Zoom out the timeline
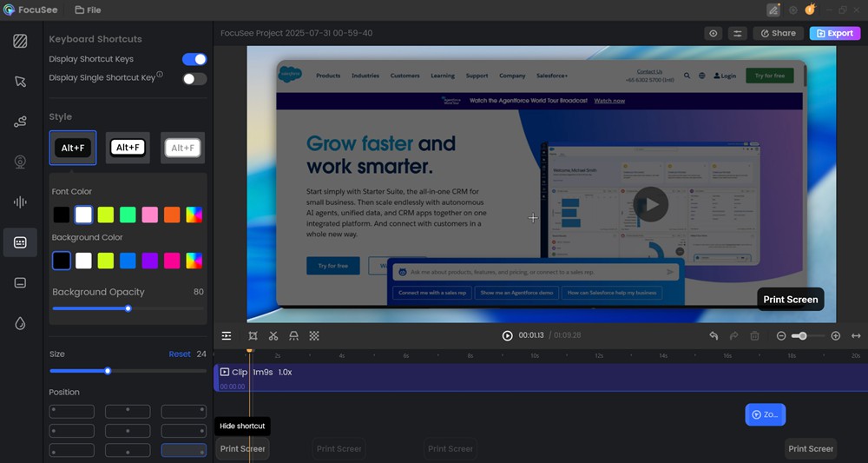This screenshot has width=868, height=463. (x=781, y=335)
